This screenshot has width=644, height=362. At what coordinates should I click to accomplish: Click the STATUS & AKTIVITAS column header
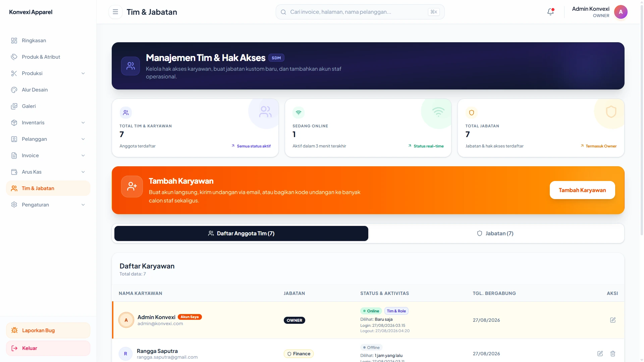384,293
